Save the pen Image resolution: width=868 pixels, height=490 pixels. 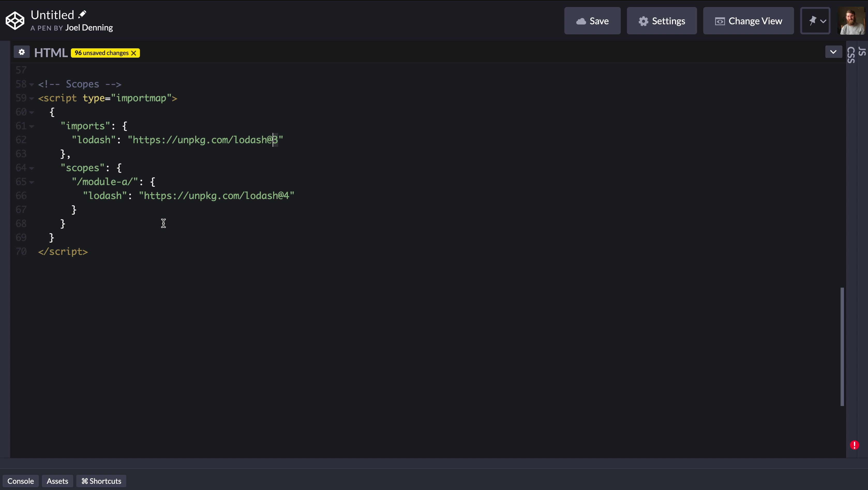592,20
